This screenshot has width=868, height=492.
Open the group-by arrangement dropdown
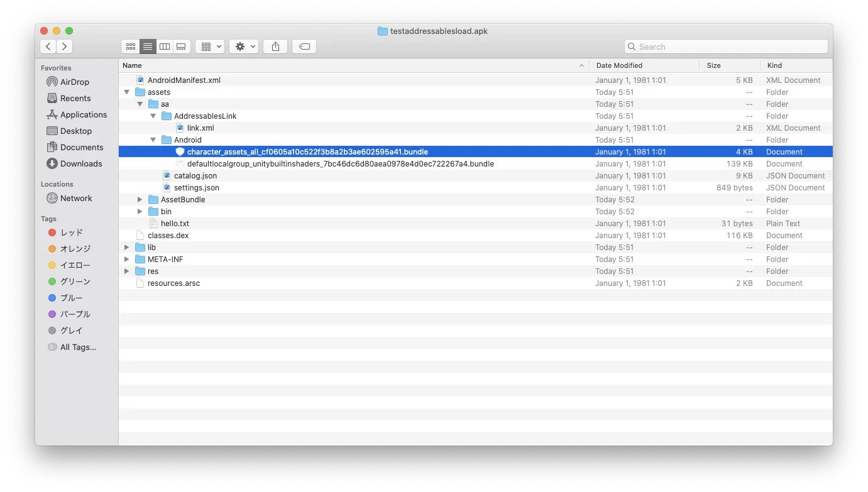210,46
